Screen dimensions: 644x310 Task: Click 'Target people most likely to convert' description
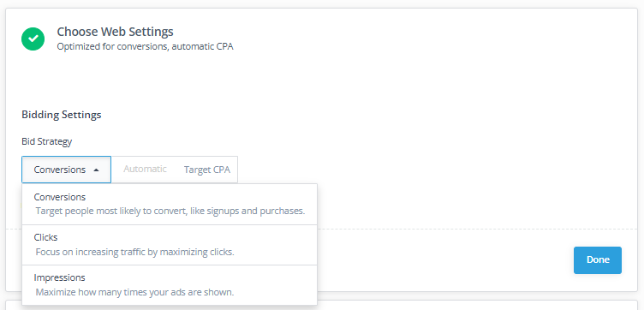(170, 211)
